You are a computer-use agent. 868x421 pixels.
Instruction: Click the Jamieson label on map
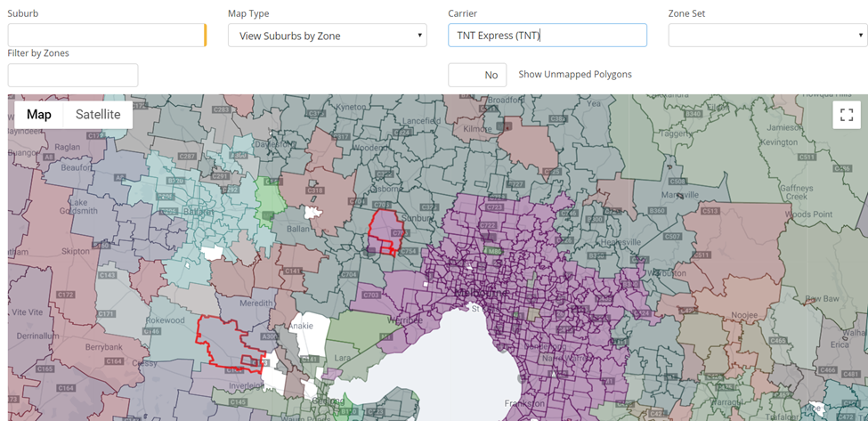coord(785,126)
